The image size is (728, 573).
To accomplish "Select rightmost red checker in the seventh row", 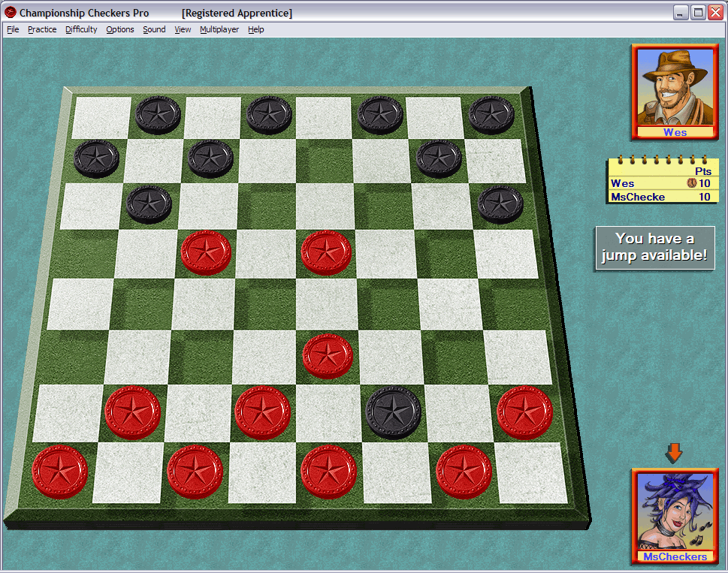I will tap(525, 412).
